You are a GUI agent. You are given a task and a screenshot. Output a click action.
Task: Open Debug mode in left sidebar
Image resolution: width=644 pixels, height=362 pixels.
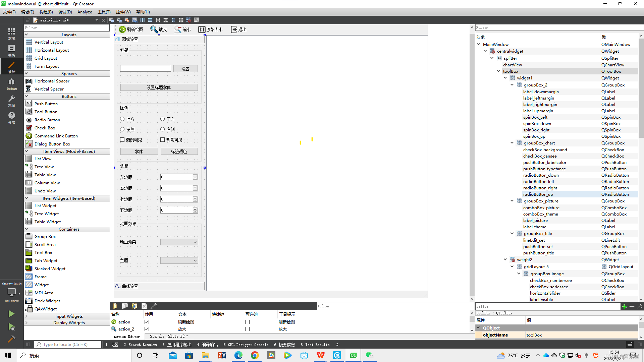(11, 84)
